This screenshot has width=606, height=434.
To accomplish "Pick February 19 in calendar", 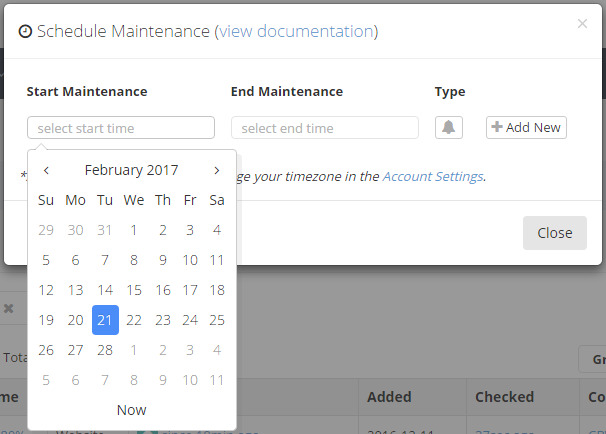I will (x=46, y=320).
